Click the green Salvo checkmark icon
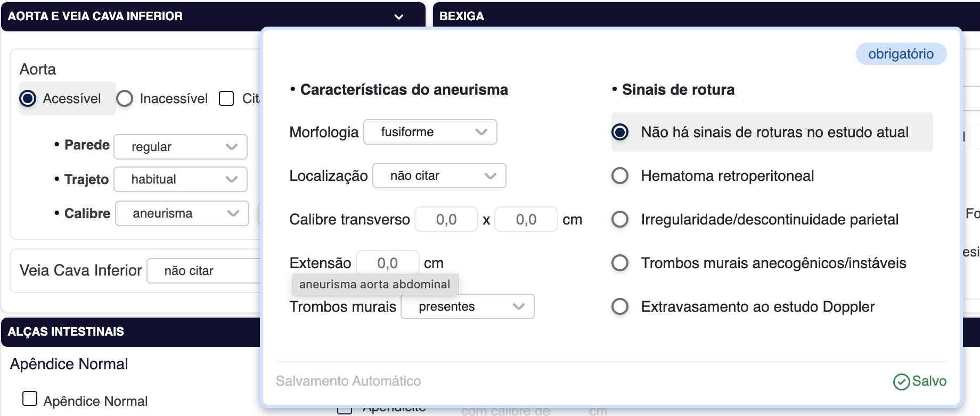This screenshot has height=416, width=980. [x=901, y=381]
